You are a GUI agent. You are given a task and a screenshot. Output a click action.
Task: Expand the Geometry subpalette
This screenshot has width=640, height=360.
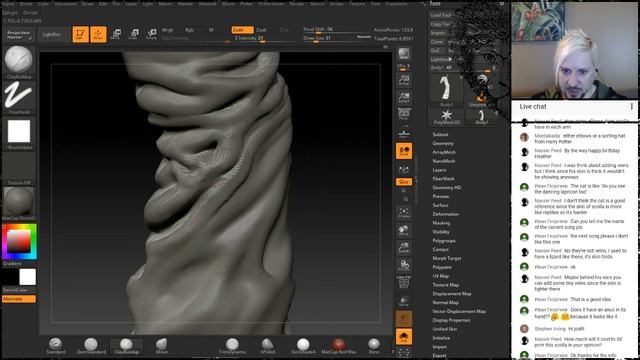pos(443,143)
